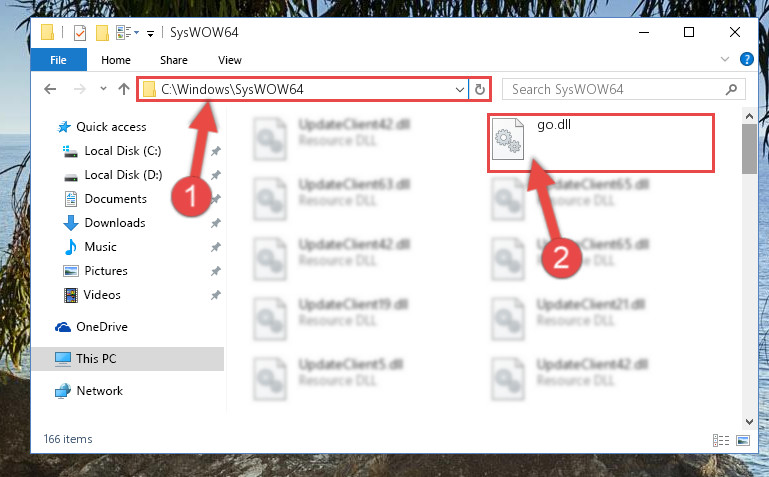
Task: Select Local Disk (C:) in sidebar
Action: point(123,151)
